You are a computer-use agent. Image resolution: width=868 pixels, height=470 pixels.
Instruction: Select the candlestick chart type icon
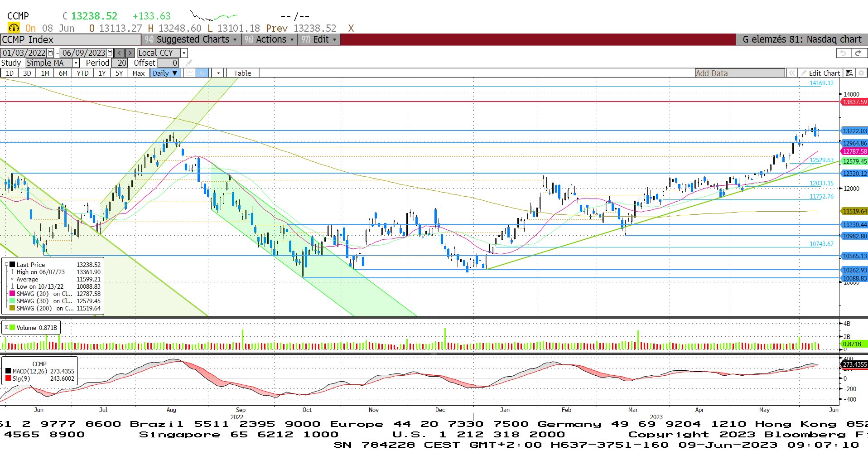(203, 73)
